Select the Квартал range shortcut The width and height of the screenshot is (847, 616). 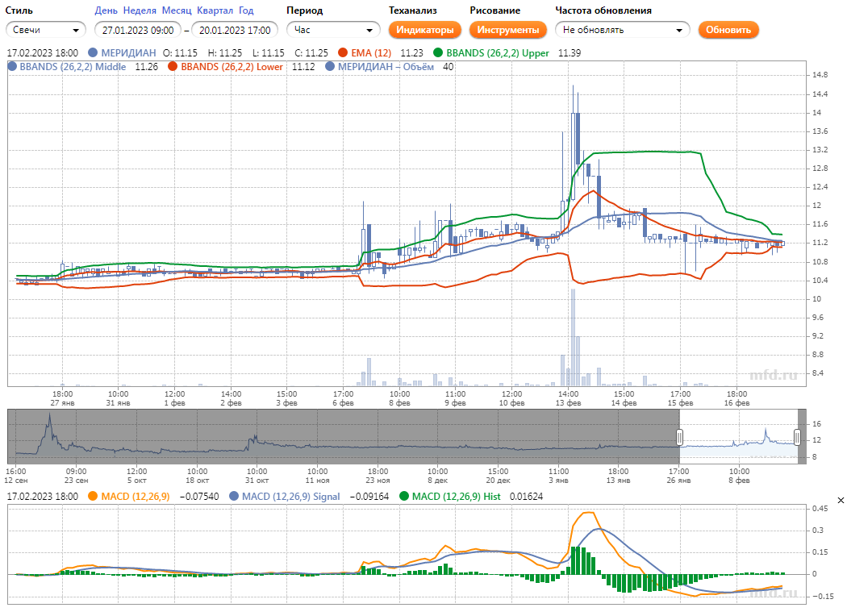click(215, 10)
